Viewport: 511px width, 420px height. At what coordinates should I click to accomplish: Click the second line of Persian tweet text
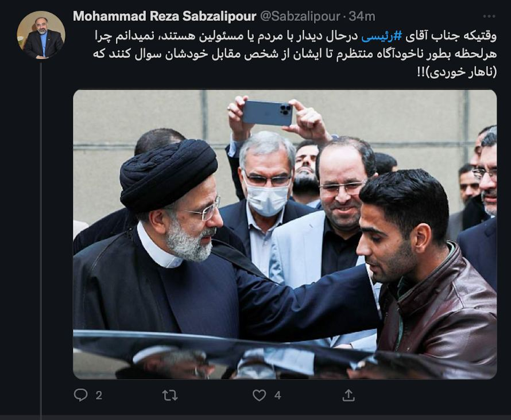295,54
